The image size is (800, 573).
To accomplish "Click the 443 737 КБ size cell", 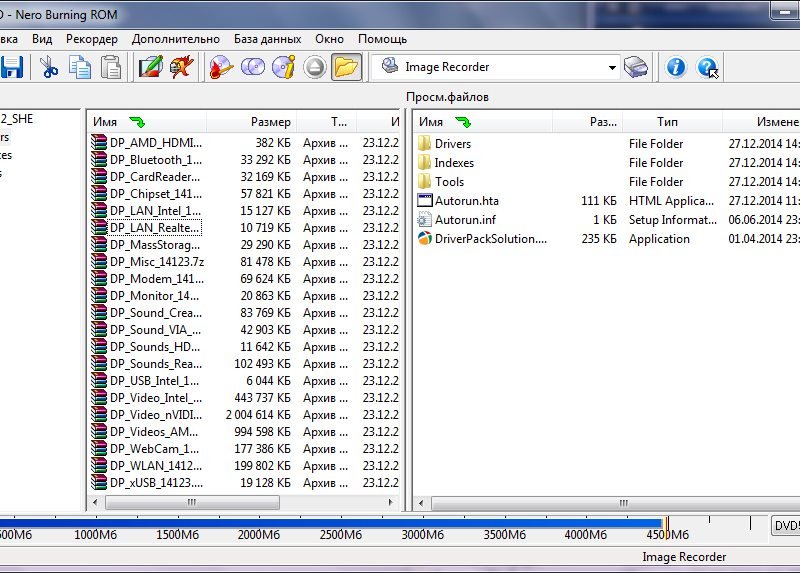I will click(x=262, y=398).
